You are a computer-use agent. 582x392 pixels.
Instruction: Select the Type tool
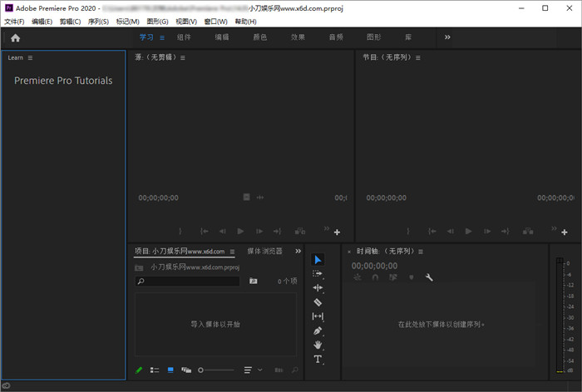(318, 359)
